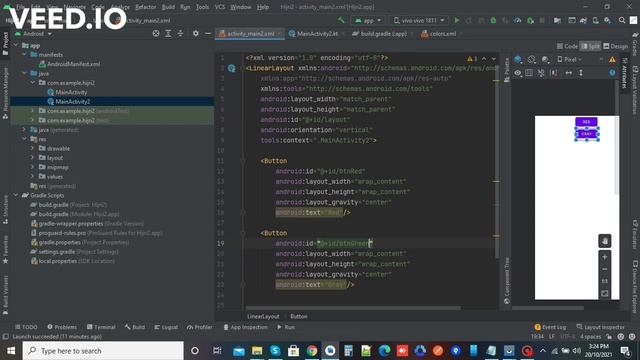Viewport: 640px width, 360px height.
Task: Click the 1:1 zoom icon in preview
Action: [604, 281]
